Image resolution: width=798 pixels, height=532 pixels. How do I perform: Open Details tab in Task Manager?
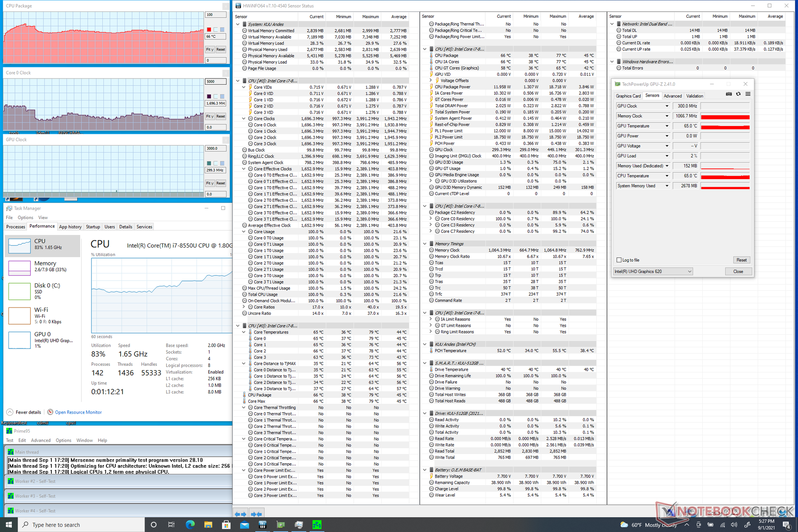pyautogui.click(x=125, y=227)
